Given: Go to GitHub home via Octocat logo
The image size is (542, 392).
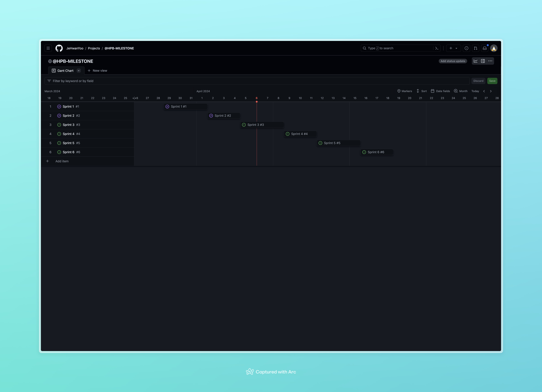Looking at the screenshot, I should click(x=59, y=48).
